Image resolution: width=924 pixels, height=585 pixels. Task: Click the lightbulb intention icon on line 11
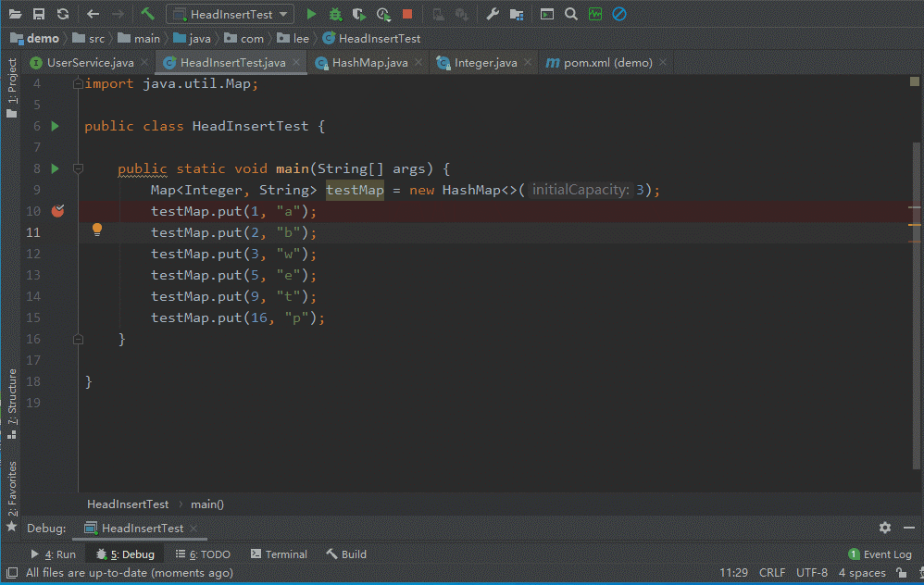click(97, 230)
